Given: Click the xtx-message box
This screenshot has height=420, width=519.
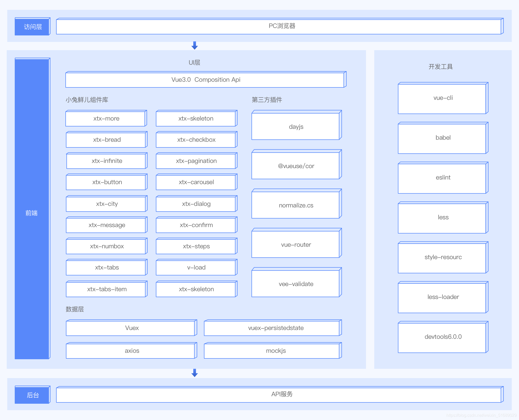Looking at the screenshot, I should [x=107, y=225].
